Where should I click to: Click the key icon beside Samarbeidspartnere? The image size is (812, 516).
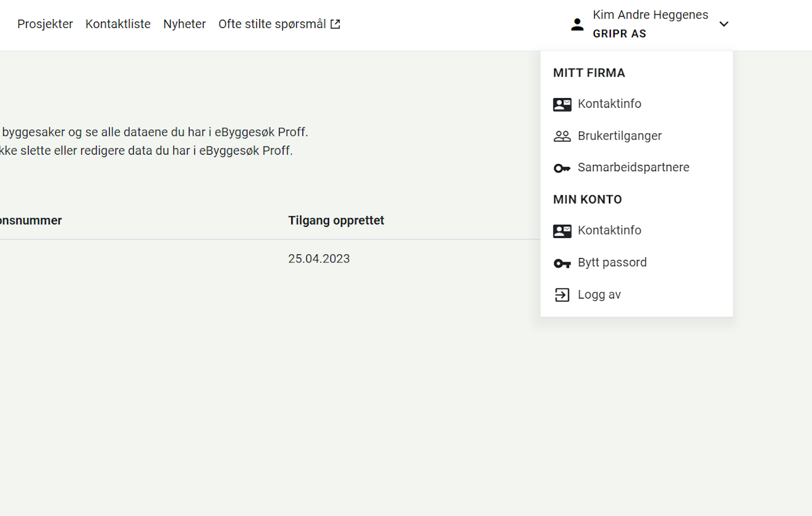point(562,168)
